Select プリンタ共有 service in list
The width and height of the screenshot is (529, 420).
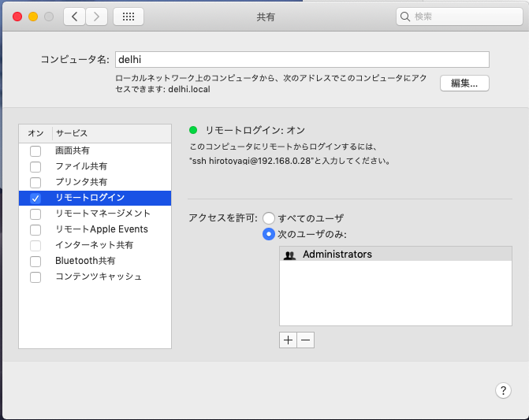point(82,182)
